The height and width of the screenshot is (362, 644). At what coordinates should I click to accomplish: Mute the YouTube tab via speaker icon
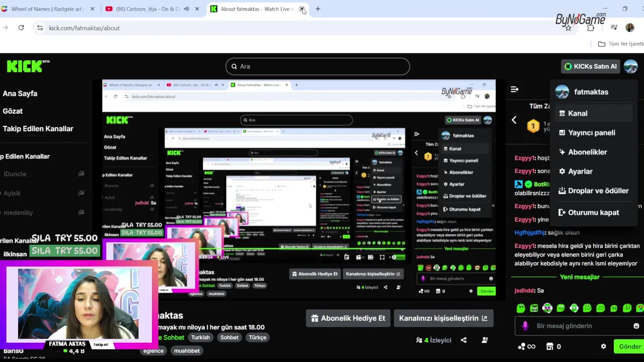[x=187, y=9]
